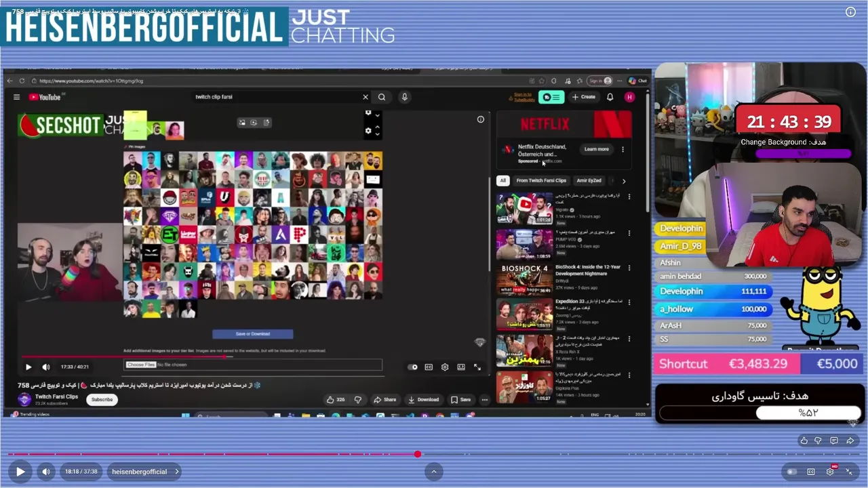Screen dimensions: 868x488
Task: Open outer player HD settings gear
Action: point(831,471)
